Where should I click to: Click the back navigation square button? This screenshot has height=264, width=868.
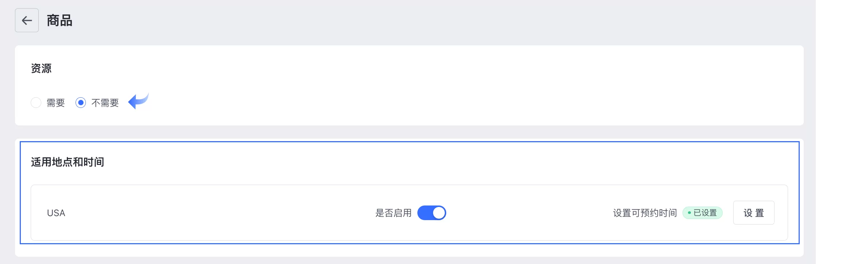(x=26, y=20)
